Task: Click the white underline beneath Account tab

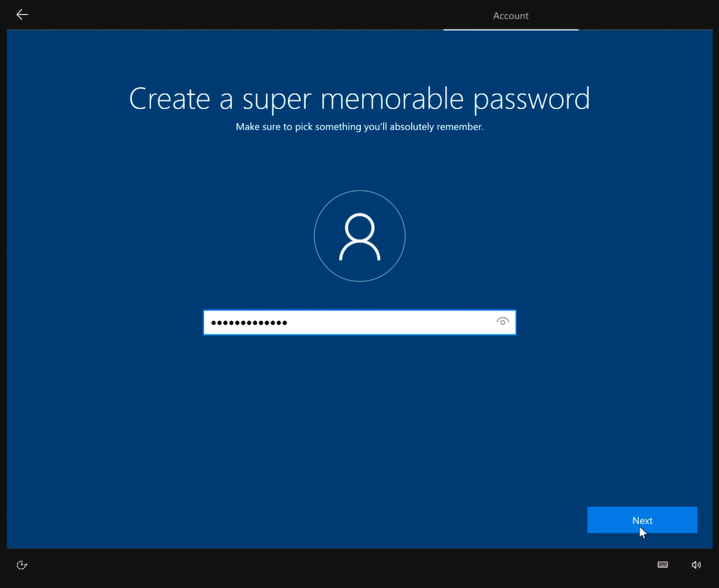Action: pyautogui.click(x=511, y=29)
